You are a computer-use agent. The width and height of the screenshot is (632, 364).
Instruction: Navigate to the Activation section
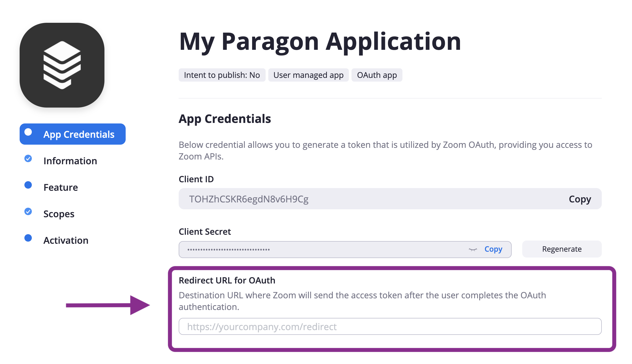pos(66,240)
